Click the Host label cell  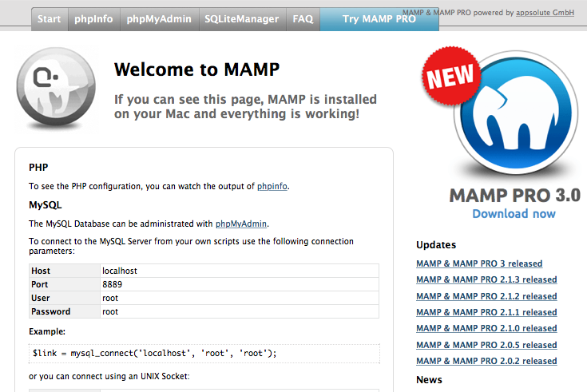[x=65, y=271]
